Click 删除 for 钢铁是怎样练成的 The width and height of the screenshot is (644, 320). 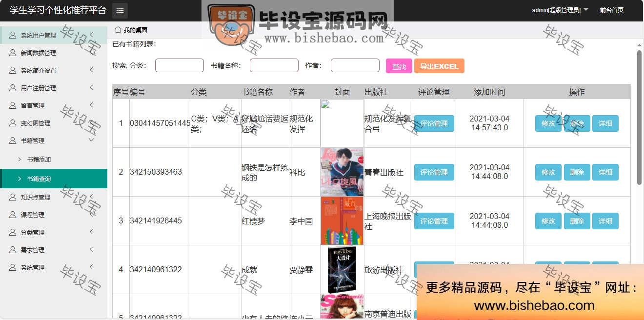click(x=577, y=172)
